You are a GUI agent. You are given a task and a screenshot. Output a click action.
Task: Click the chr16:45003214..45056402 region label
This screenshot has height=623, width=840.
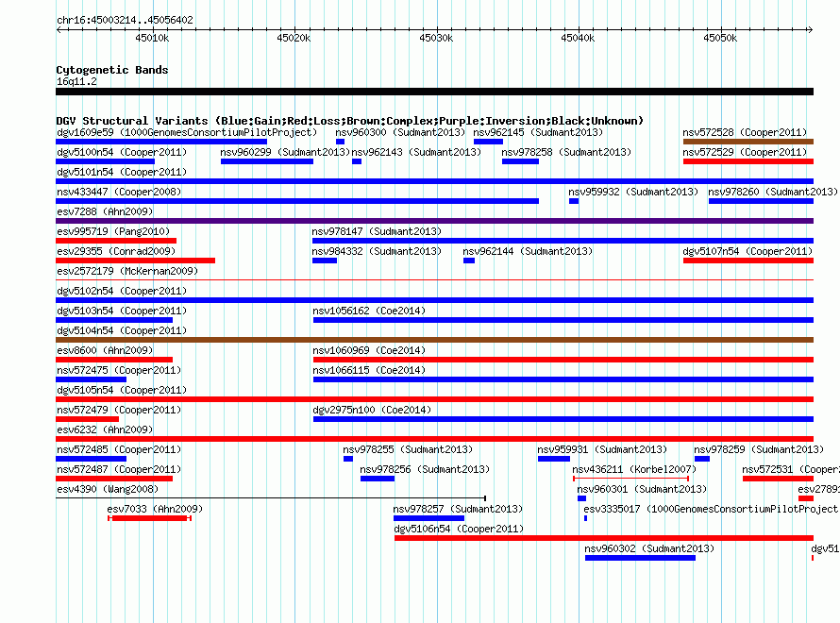125,20
